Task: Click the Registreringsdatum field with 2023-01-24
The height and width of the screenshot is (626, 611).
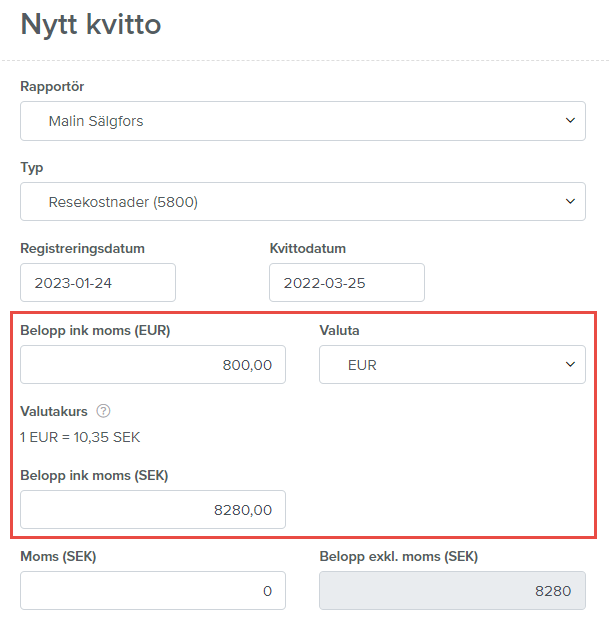Action: [98, 283]
